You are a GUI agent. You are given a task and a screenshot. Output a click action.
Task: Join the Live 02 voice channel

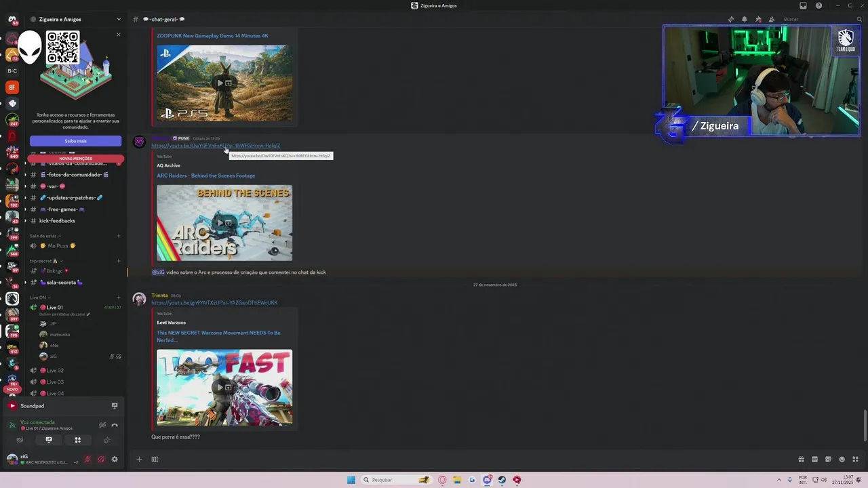point(75,371)
